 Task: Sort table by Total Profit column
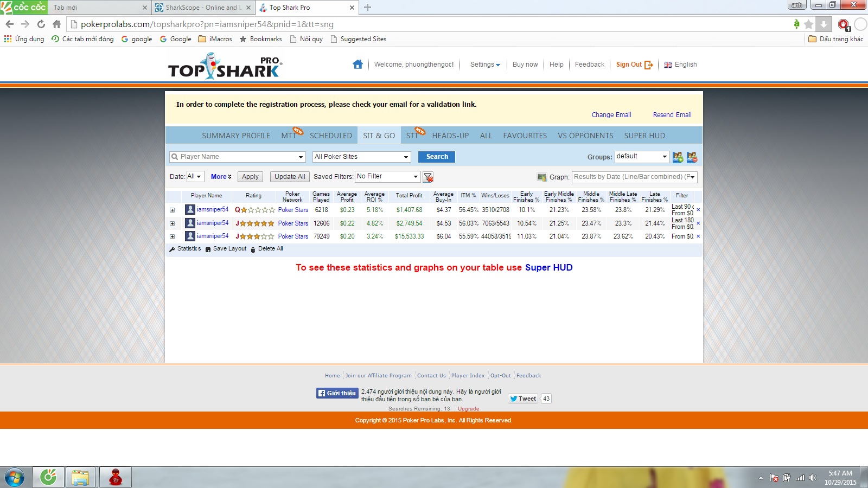tap(409, 196)
